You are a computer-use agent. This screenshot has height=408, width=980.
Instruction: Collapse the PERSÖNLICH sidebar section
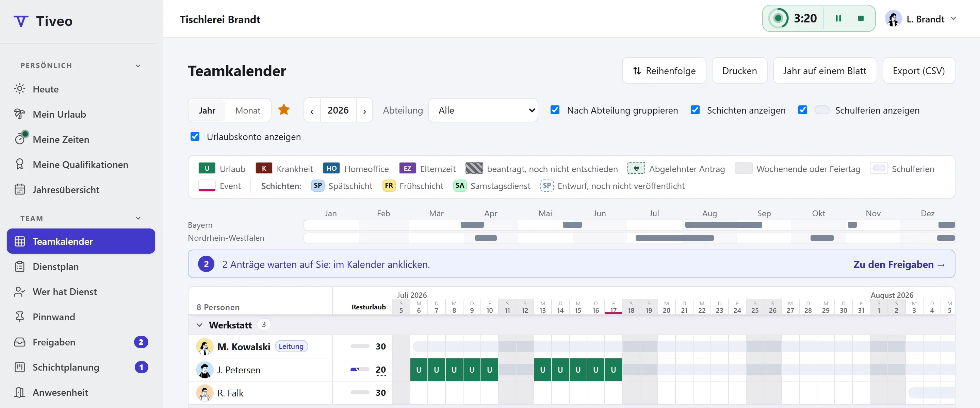[138, 66]
